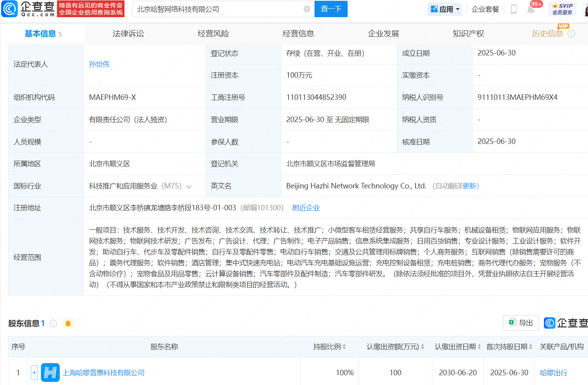Click the orange bell alert icon by 股东信息
This screenshot has height=385, width=588.
pyautogui.click(x=68, y=323)
